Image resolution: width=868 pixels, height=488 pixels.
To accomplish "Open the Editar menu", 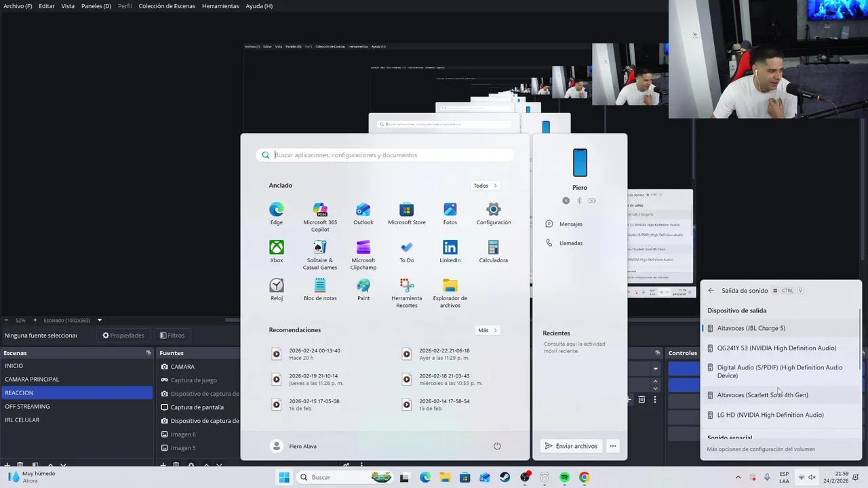I will pos(47,6).
